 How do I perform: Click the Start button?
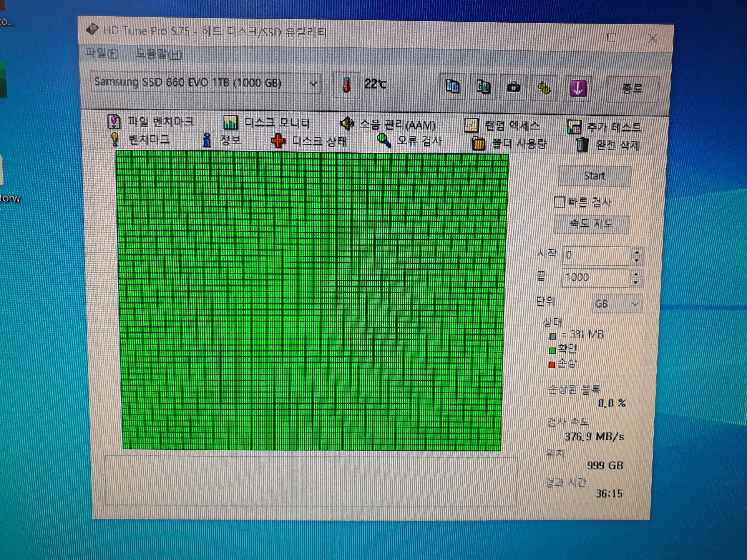tap(594, 176)
